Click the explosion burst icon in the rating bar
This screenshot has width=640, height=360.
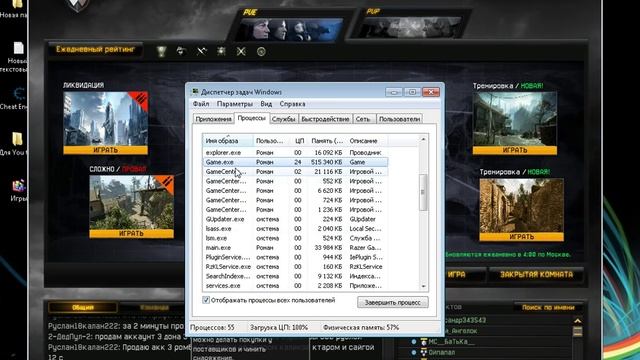pos(221,51)
